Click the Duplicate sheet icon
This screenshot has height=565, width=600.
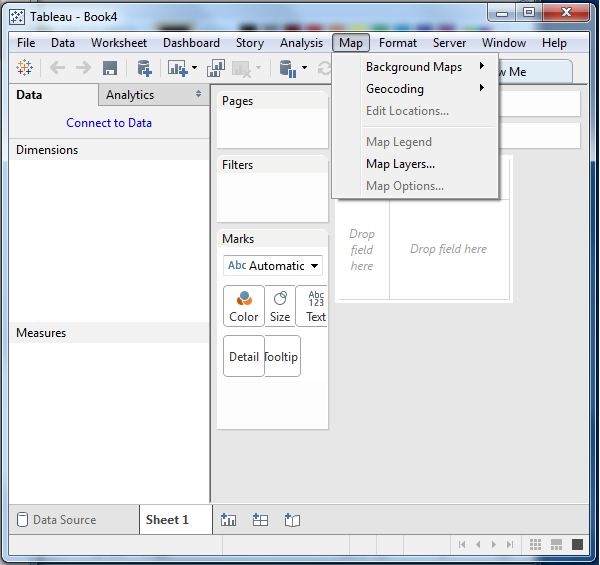[x=216, y=68]
